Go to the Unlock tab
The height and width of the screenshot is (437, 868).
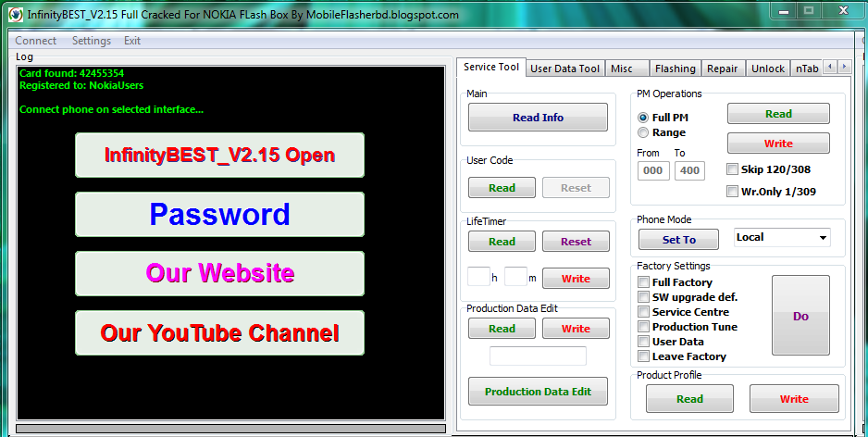768,69
